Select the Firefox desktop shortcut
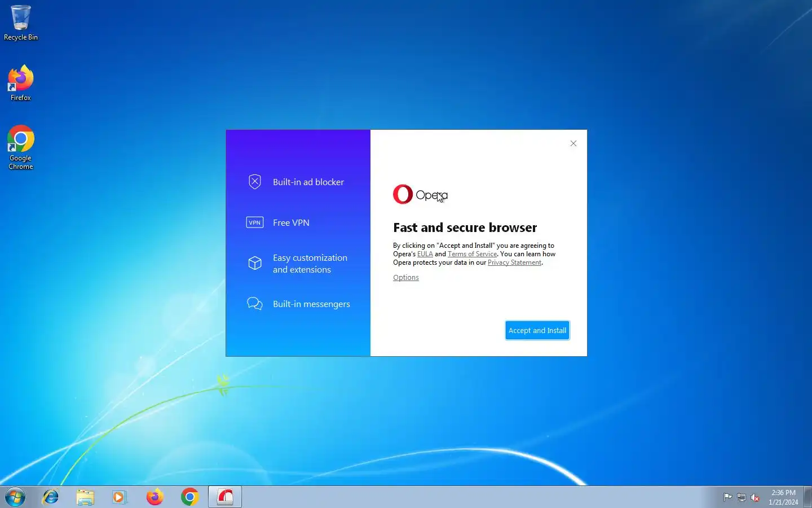 21,83
